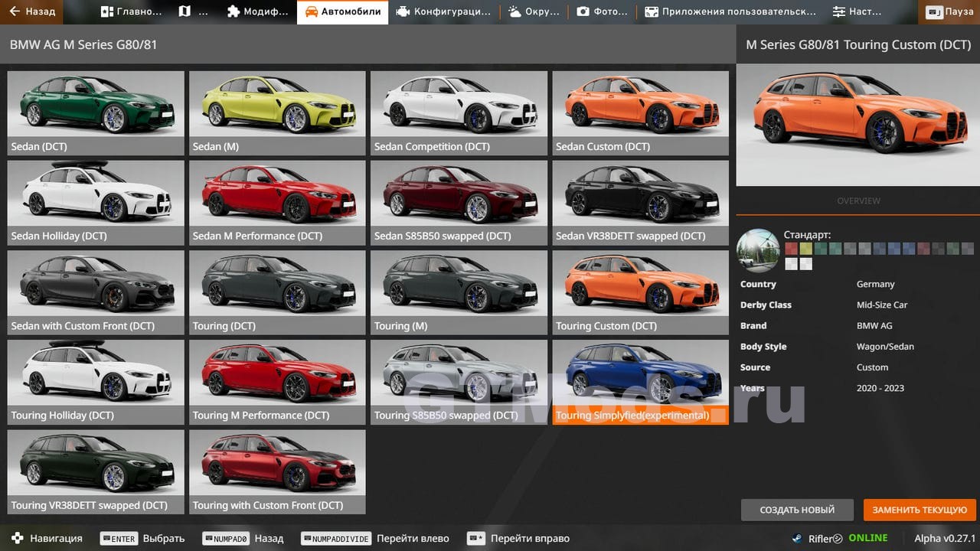Image resolution: width=980 pixels, height=551 pixels.
Task: Select the Touring (DCT) configuration
Action: 277,292
